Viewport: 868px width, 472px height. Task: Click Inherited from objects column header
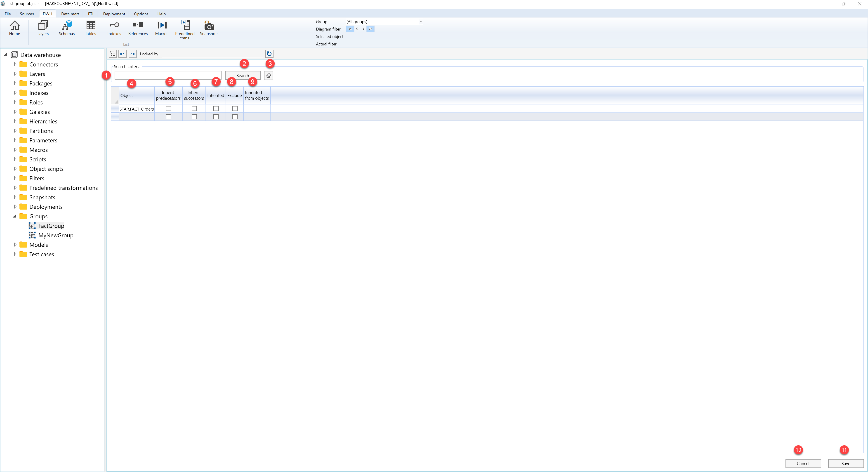pyautogui.click(x=257, y=95)
